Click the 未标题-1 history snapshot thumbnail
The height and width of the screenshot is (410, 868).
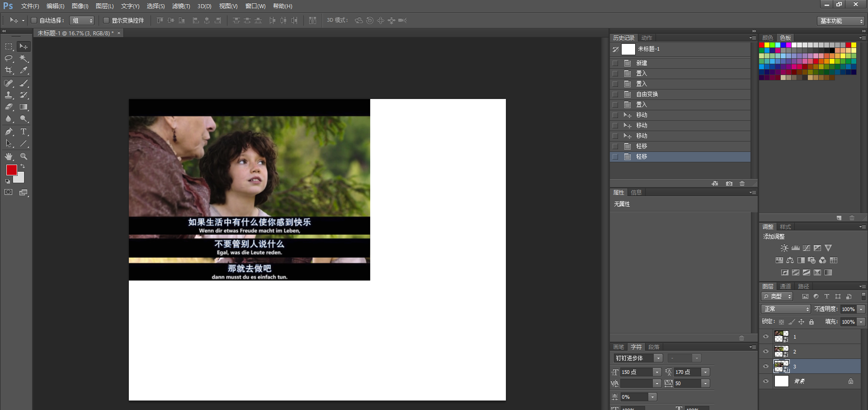(628, 49)
